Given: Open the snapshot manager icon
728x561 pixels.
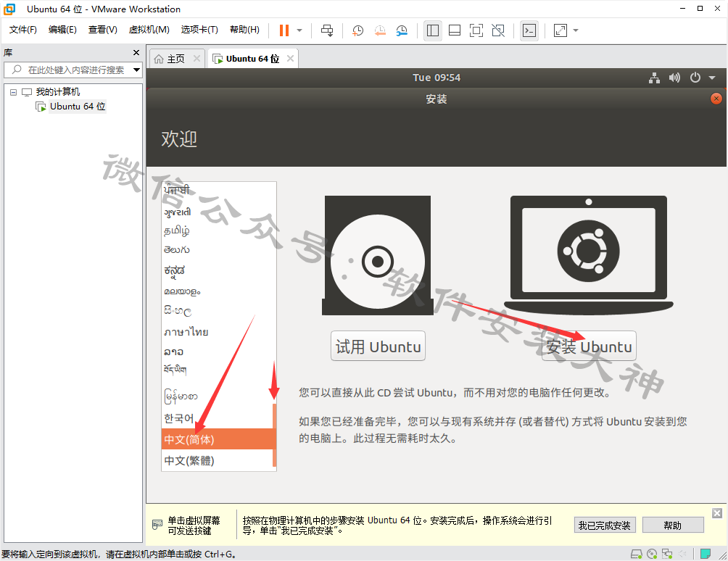Looking at the screenshot, I should pyautogui.click(x=402, y=30).
